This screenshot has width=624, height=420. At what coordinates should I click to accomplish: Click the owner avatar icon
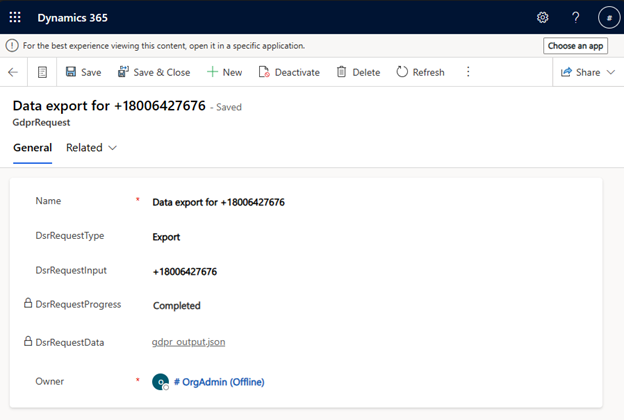tap(160, 382)
